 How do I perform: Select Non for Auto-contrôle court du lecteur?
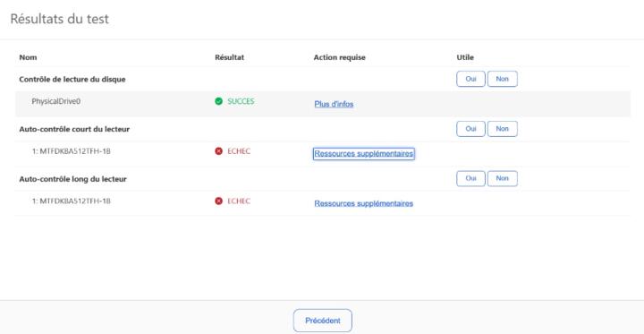(x=503, y=129)
